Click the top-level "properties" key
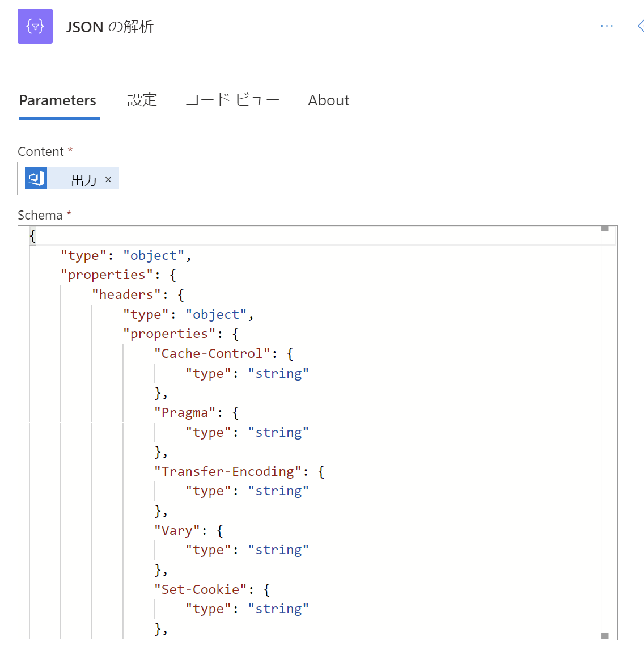 (107, 275)
